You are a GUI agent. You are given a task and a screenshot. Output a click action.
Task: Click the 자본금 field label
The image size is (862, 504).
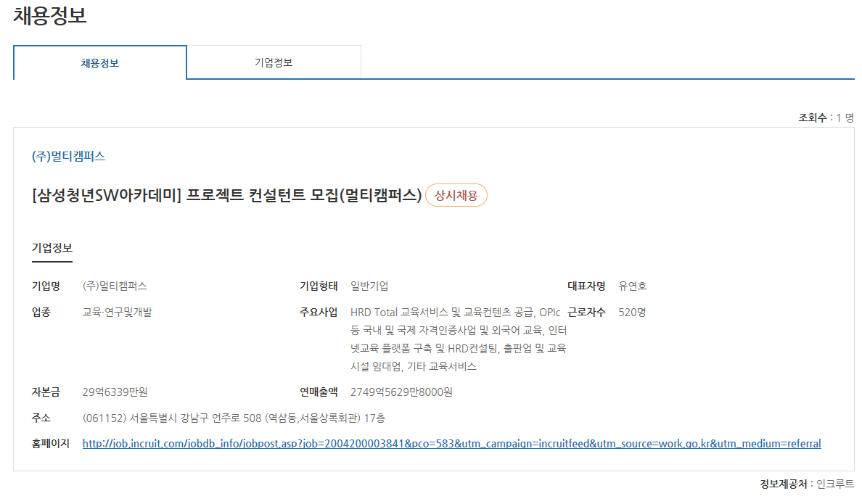coord(46,392)
